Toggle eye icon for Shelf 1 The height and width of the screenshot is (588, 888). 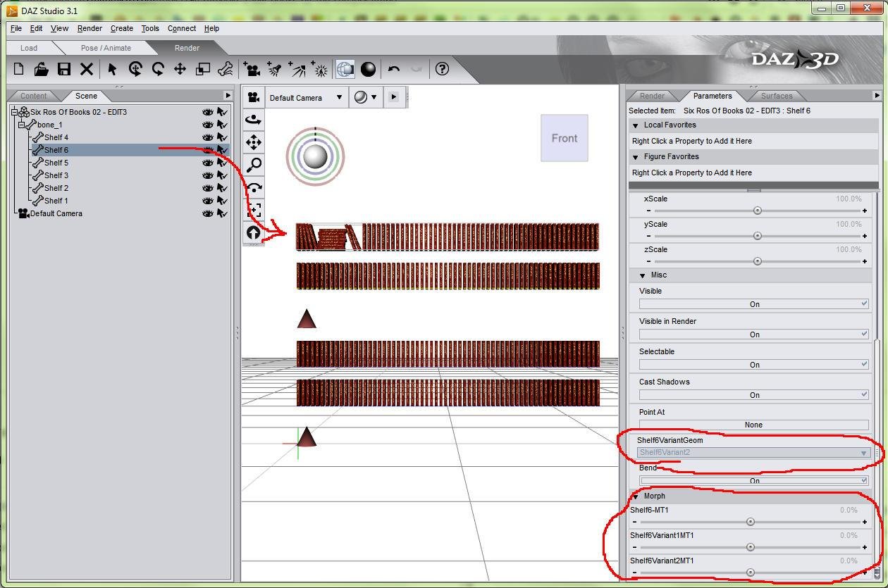click(208, 201)
